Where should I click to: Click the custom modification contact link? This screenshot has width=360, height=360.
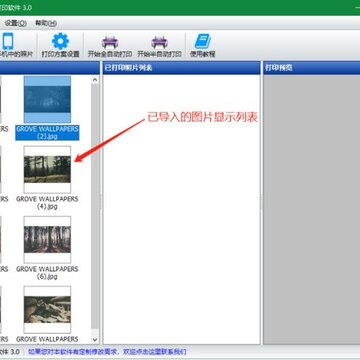point(107,352)
